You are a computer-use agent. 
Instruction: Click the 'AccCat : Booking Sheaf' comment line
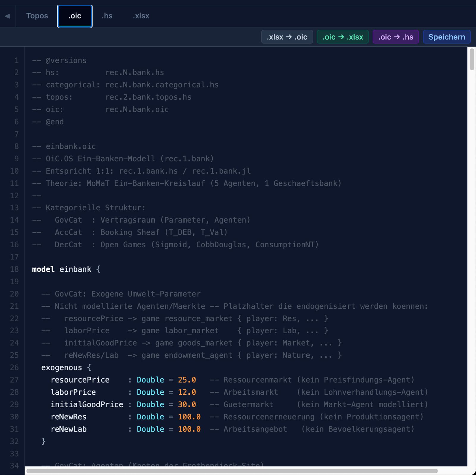click(130, 232)
